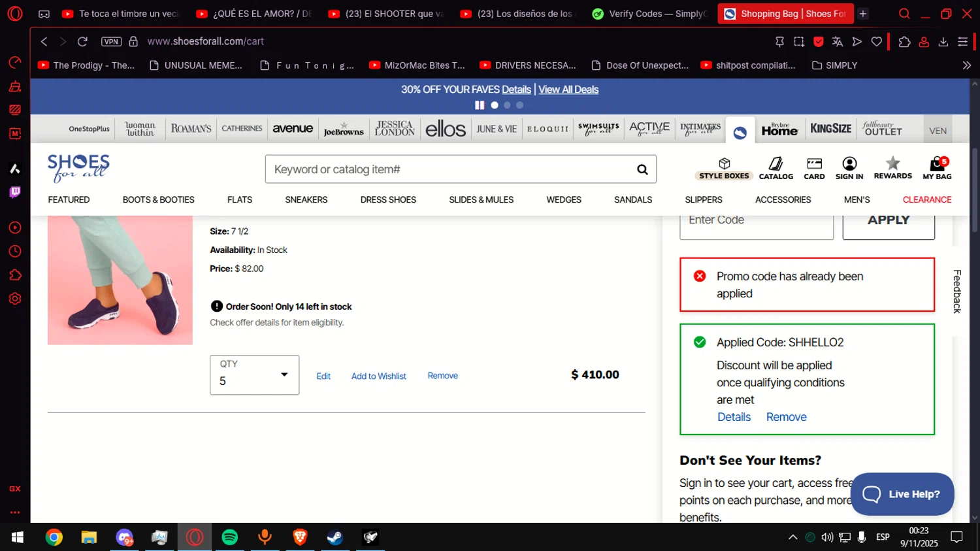This screenshot has height=551, width=980.
Task: Remove the applied promo code SHHELLO2
Action: tap(786, 417)
